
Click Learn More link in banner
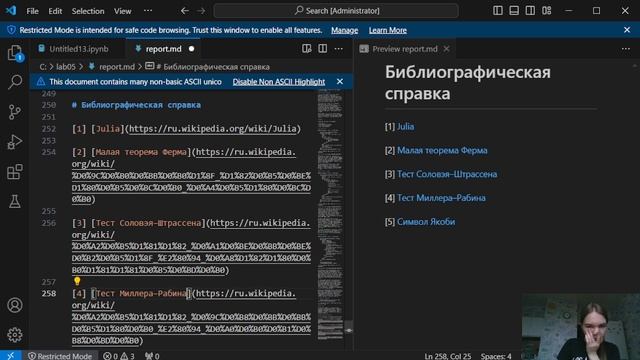388,30
